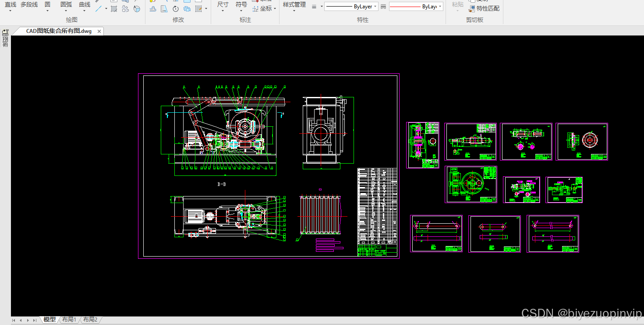Go to previous layout tab arrow
The width and height of the screenshot is (644, 325).
pos(21,320)
